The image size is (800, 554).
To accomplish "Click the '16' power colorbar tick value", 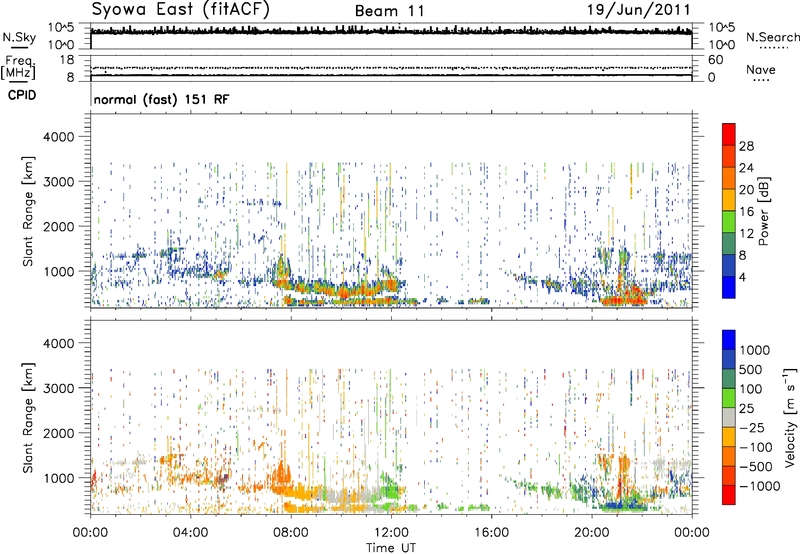I will 746,212.
